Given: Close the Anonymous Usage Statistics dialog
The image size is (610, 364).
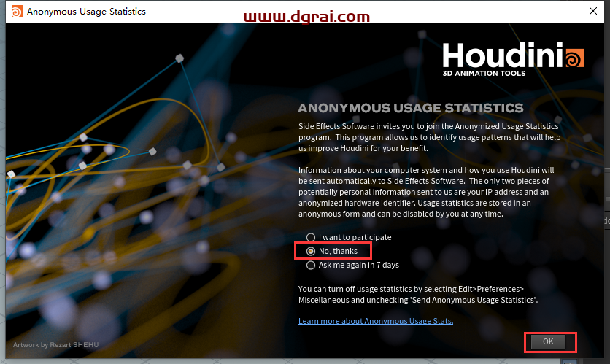Looking at the screenshot, I should tap(593, 11).
